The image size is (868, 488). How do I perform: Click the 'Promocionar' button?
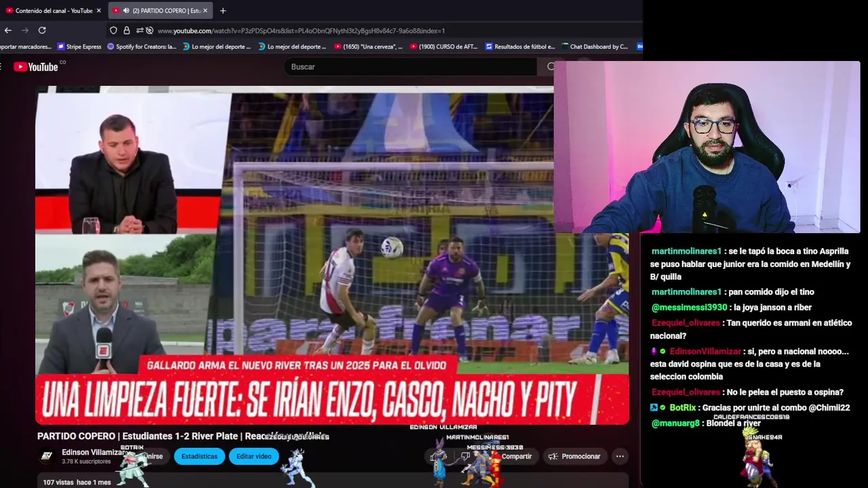(x=574, y=456)
